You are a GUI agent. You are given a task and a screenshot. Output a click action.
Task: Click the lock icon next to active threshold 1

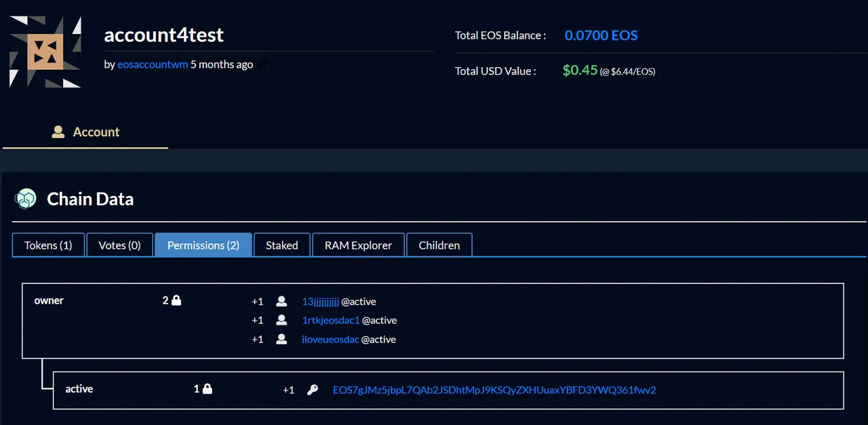(208, 389)
